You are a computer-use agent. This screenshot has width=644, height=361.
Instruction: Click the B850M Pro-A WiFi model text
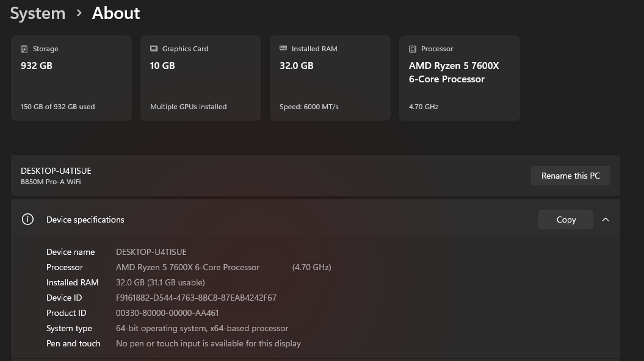click(51, 182)
